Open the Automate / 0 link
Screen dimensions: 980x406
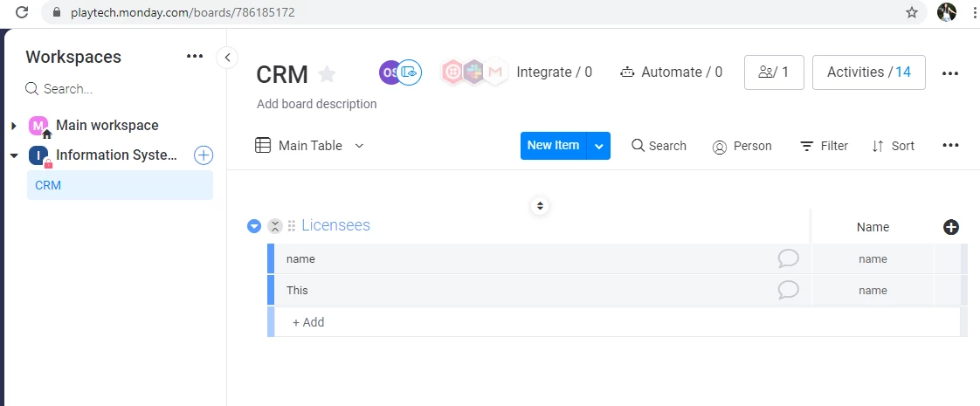[x=671, y=72]
